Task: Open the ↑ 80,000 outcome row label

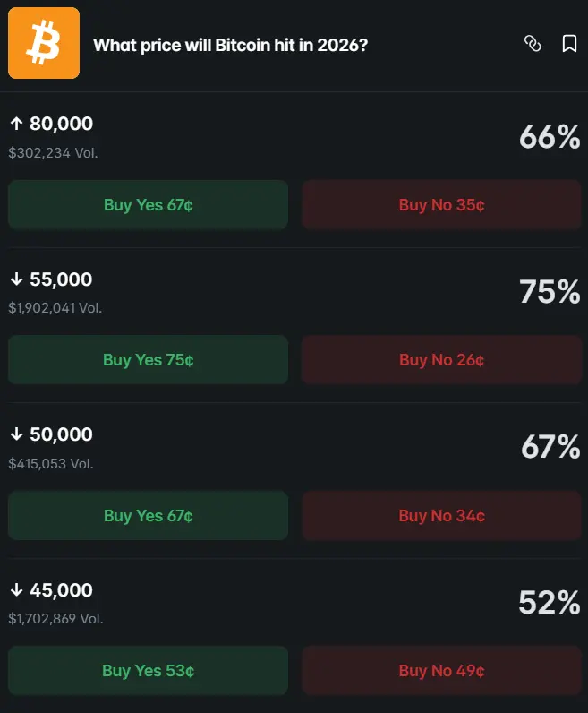Action: tap(51, 125)
